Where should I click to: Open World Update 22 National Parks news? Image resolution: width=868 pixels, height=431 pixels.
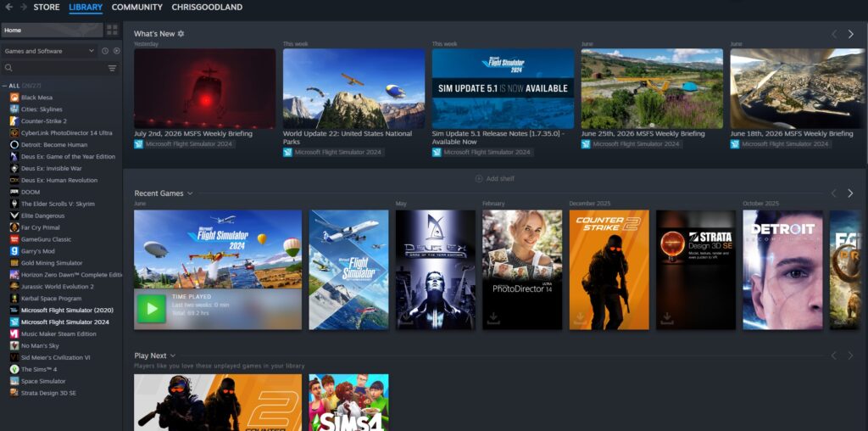[353, 88]
